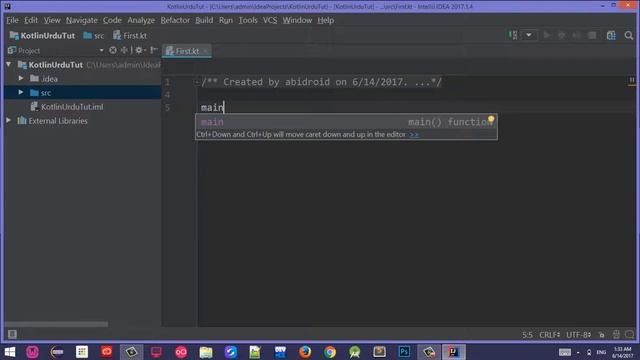The width and height of the screenshot is (640, 360).
Task: Click the green Run button
Action: coord(547,36)
